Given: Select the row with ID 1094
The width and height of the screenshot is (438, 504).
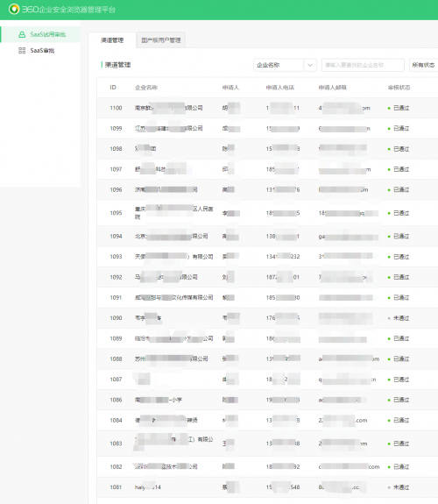Looking at the screenshot, I should tap(267, 237).
